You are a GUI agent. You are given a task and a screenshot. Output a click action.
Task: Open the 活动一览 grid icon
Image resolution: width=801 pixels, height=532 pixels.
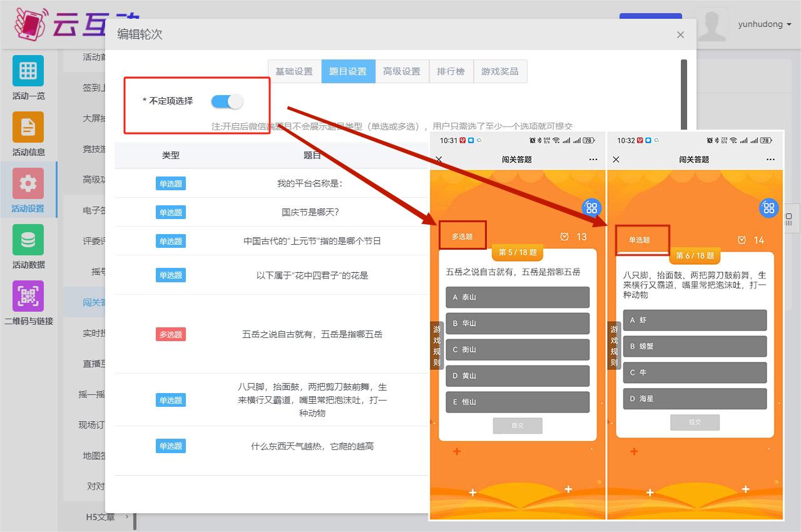pyautogui.click(x=28, y=71)
